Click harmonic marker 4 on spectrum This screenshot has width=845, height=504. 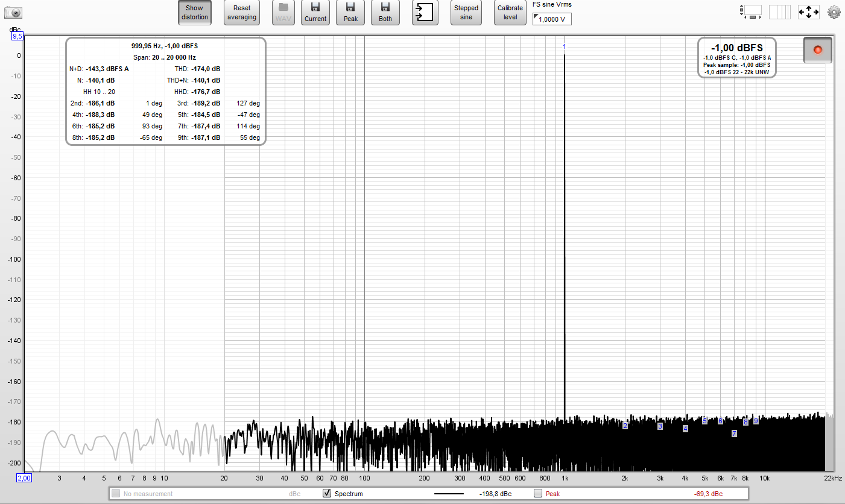[x=685, y=429]
